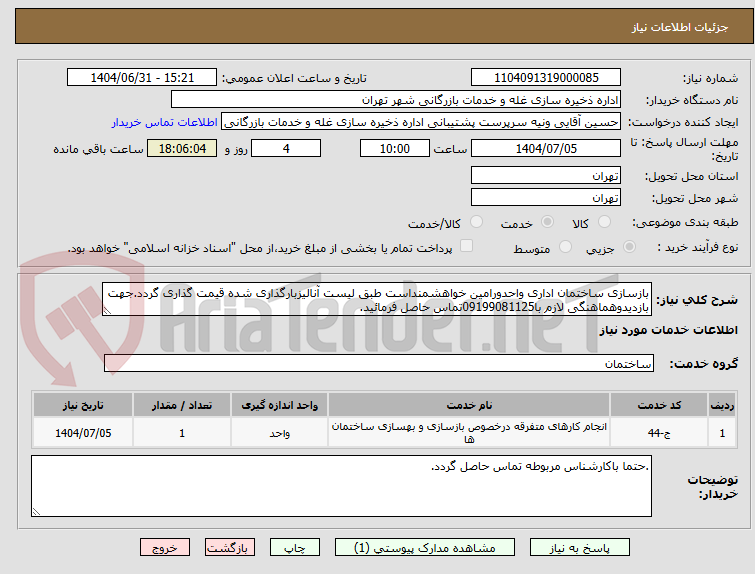The width and height of the screenshot is (755, 574).
Task: Click the unit cell واحد
Action: (279, 433)
